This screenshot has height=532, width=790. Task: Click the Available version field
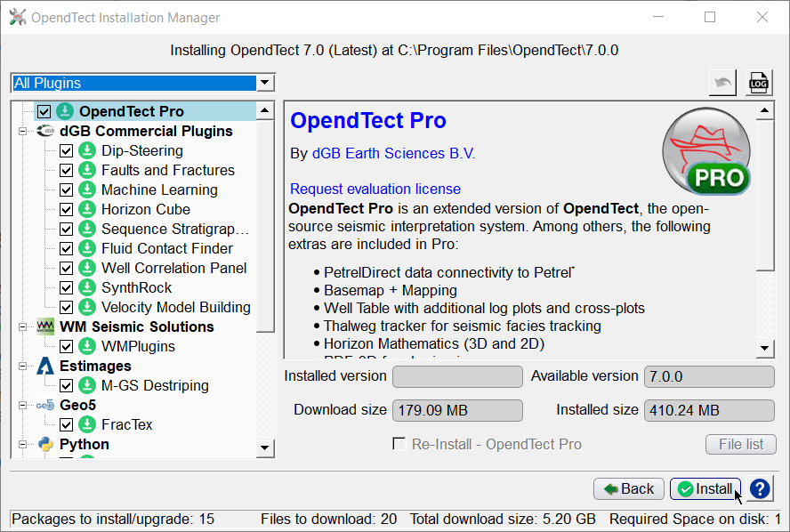click(708, 376)
